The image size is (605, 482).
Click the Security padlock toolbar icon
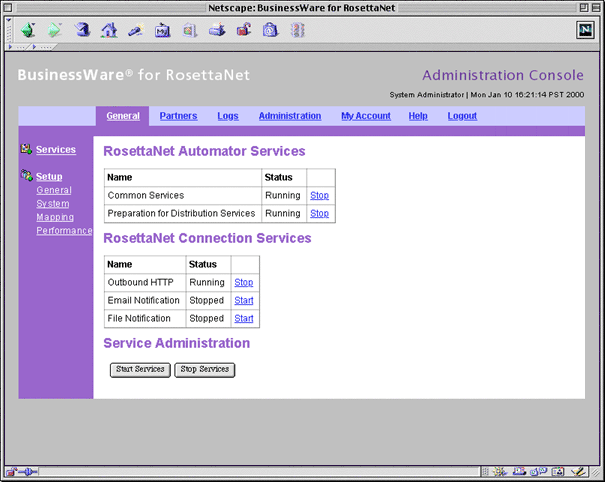[x=243, y=30]
